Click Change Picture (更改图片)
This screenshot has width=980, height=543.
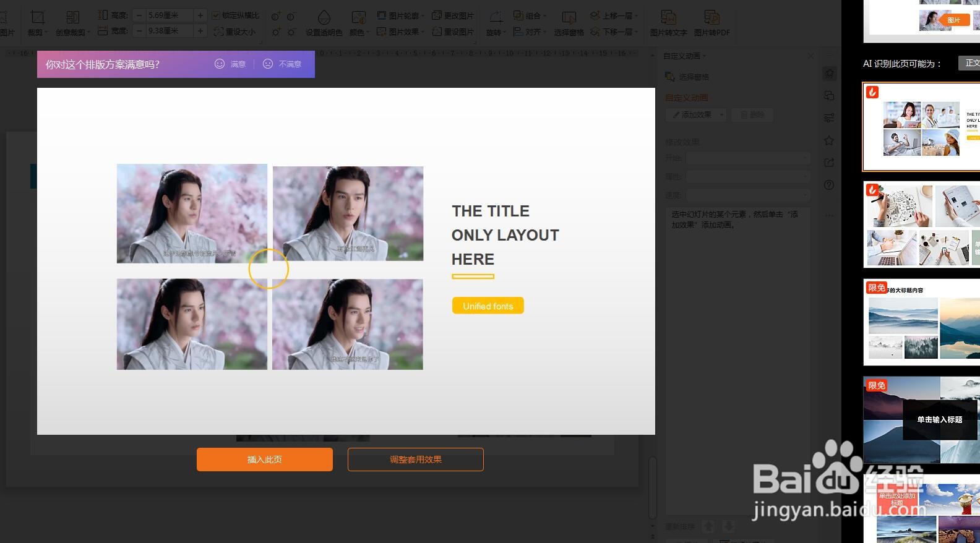click(x=453, y=15)
